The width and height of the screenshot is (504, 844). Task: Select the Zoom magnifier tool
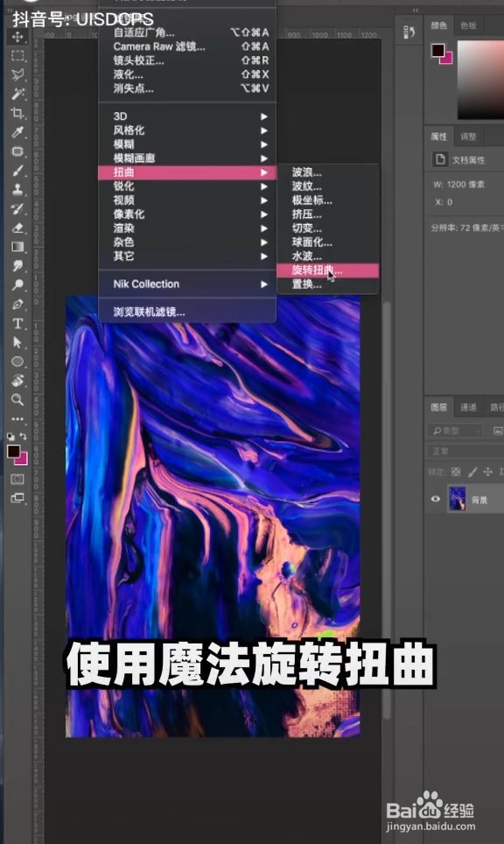click(x=17, y=399)
